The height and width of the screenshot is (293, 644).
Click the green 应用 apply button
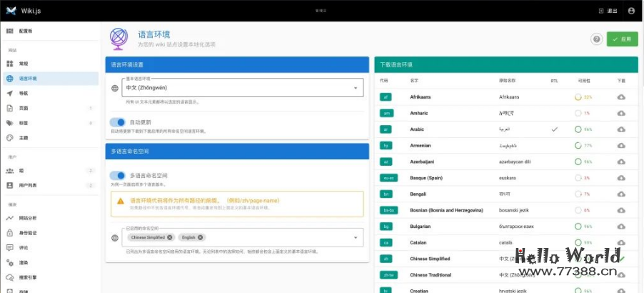[622, 39]
